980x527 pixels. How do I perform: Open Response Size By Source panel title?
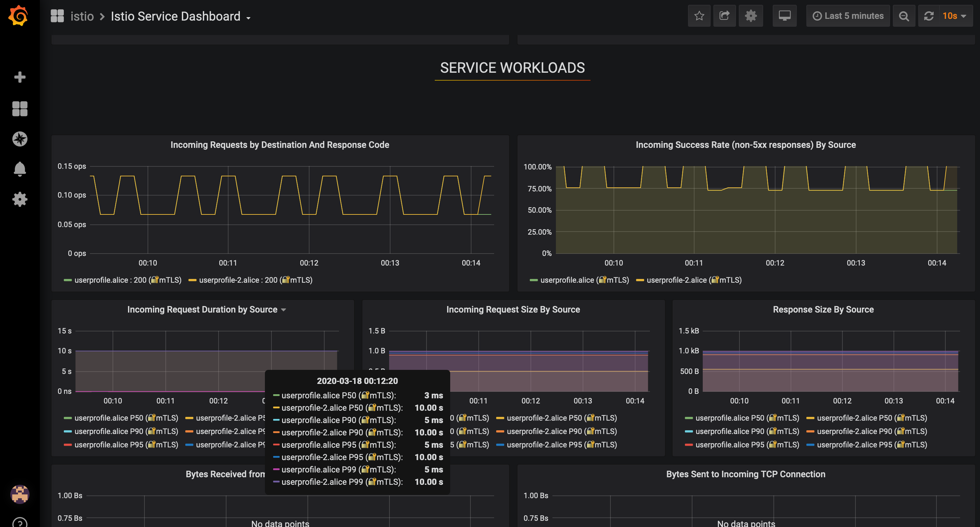pyautogui.click(x=823, y=309)
